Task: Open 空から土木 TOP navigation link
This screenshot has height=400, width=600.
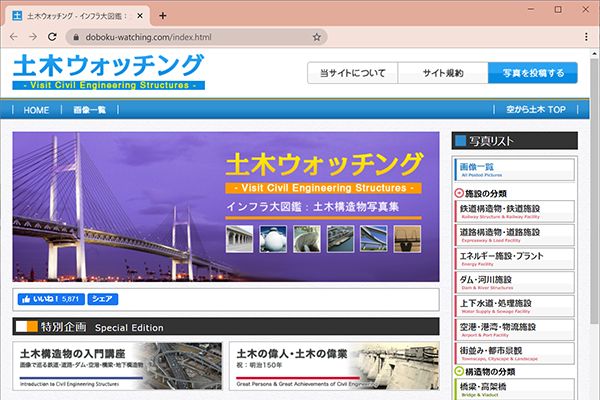Action: pos(535,110)
